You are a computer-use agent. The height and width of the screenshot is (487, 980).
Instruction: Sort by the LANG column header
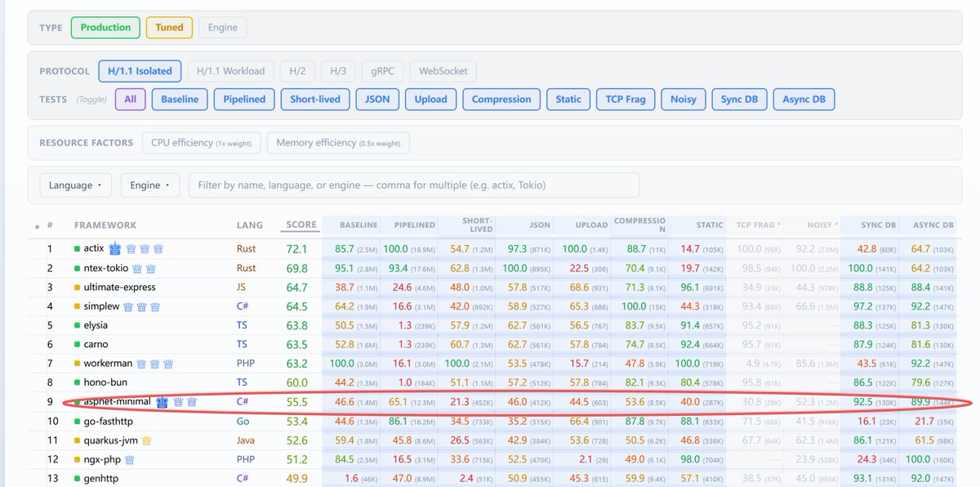point(250,225)
